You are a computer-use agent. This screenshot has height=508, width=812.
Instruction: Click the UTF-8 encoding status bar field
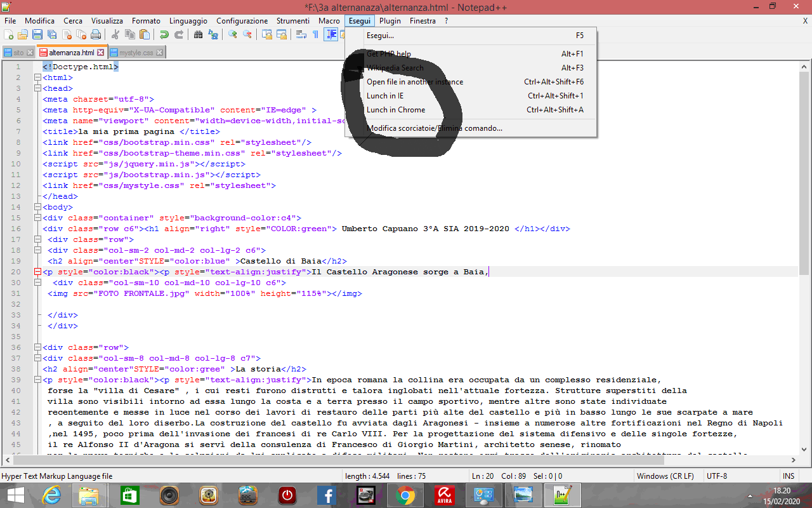click(741, 476)
